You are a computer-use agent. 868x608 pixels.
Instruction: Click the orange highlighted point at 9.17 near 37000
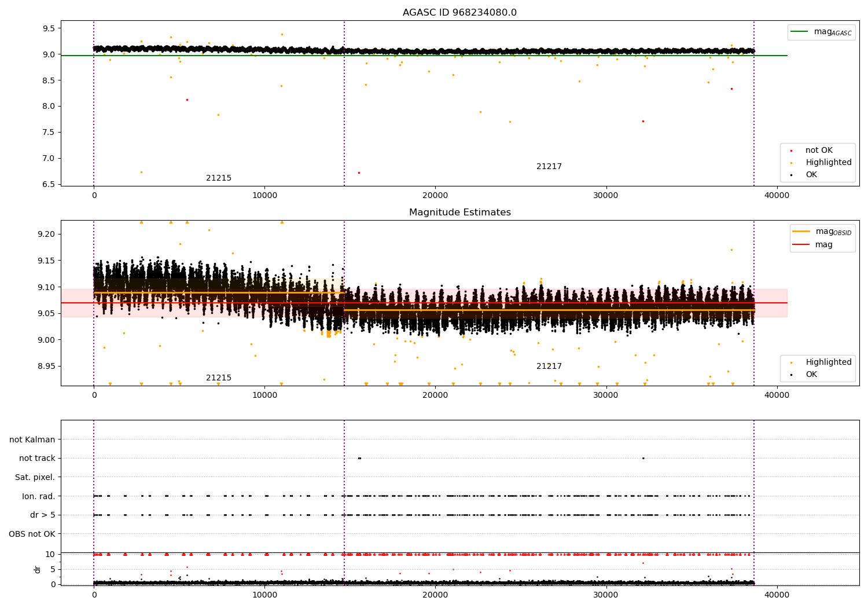(731, 250)
